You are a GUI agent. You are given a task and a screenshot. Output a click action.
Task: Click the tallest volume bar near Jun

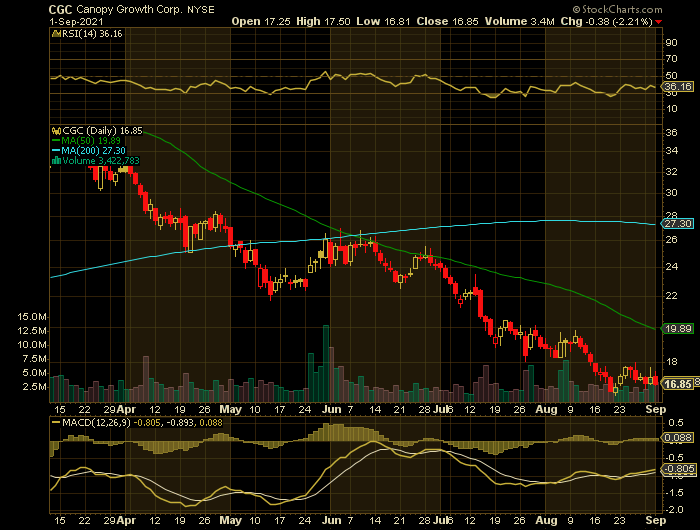tap(326, 364)
